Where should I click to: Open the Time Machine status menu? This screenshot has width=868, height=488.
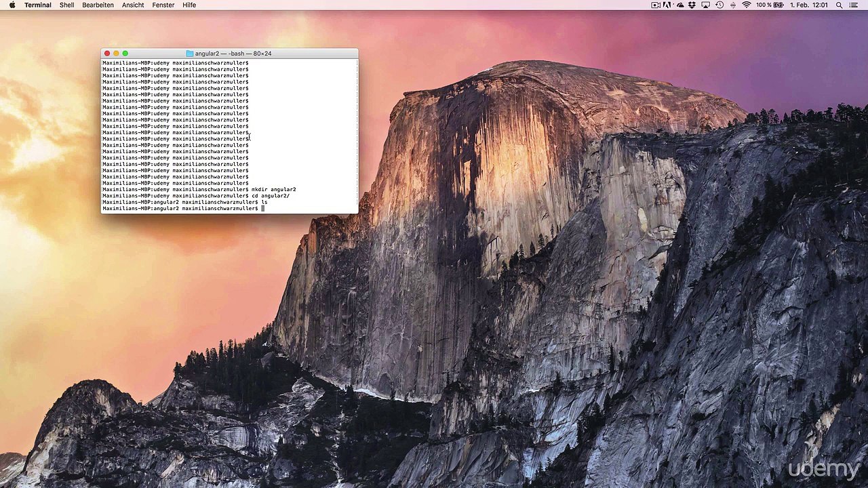click(x=719, y=5)
